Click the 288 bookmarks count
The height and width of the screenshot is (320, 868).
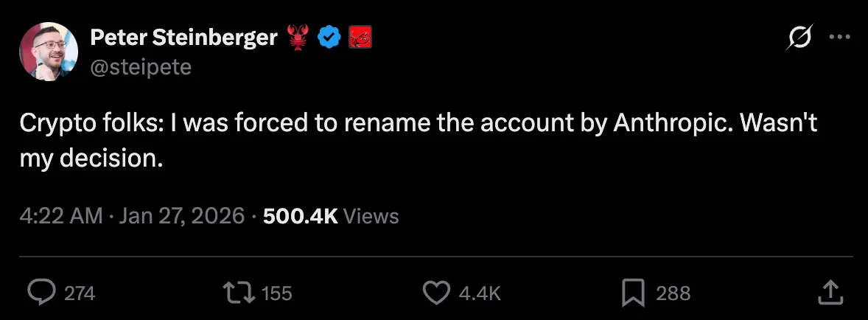pyautogui.click(x=673, y=293)
